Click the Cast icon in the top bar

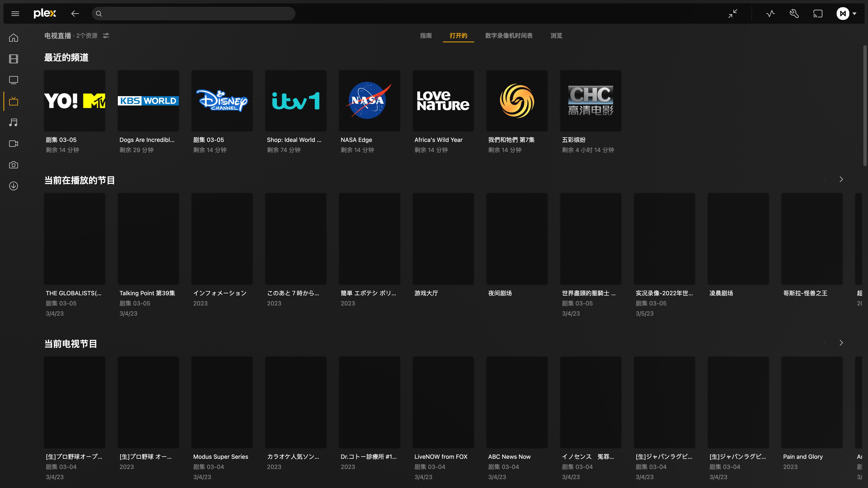pos(818,14)
